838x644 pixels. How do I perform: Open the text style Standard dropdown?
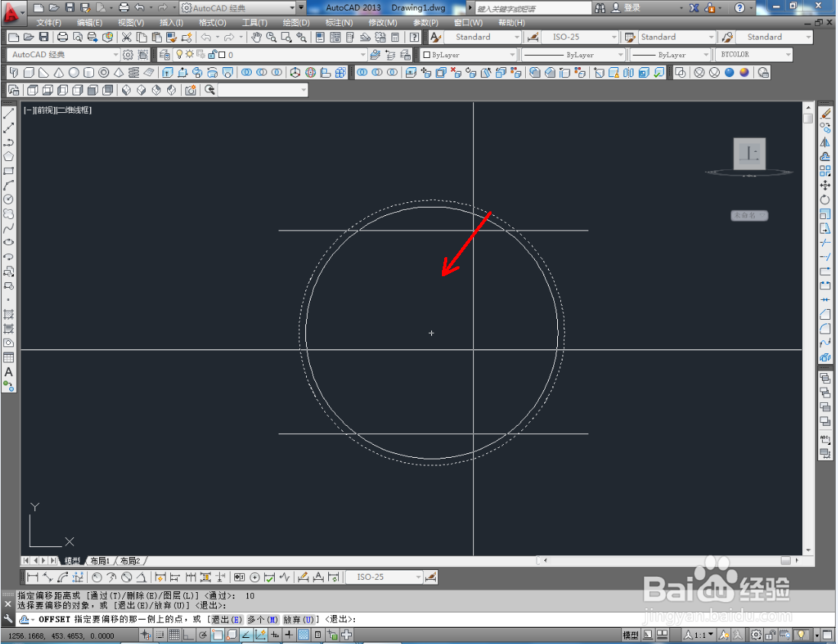[482, 37]
